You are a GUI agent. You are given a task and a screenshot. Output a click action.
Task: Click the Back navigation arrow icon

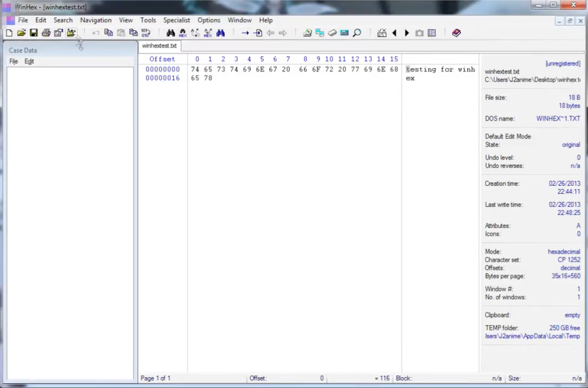click(x=270, y=33)
